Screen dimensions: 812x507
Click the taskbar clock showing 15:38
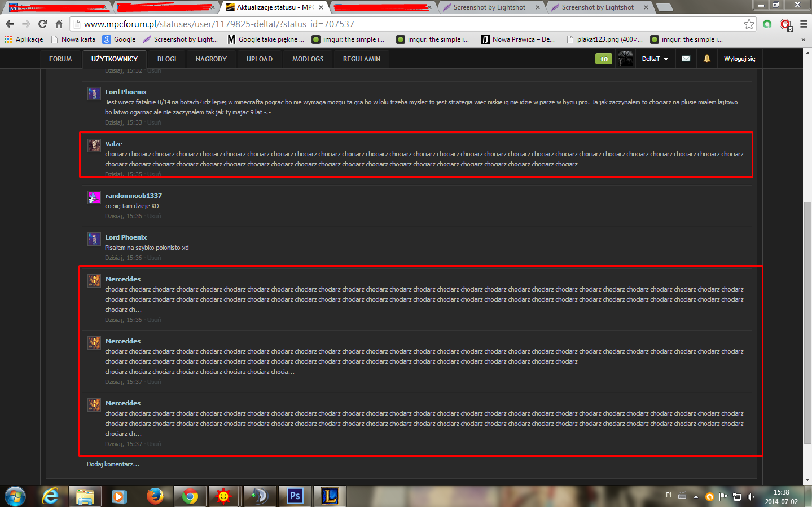(782, 497)
